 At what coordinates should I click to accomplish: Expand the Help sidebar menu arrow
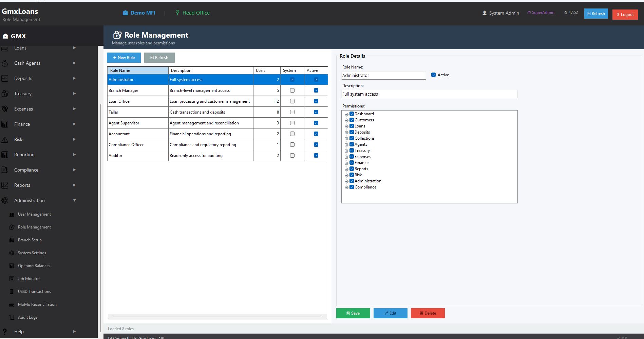74,332
